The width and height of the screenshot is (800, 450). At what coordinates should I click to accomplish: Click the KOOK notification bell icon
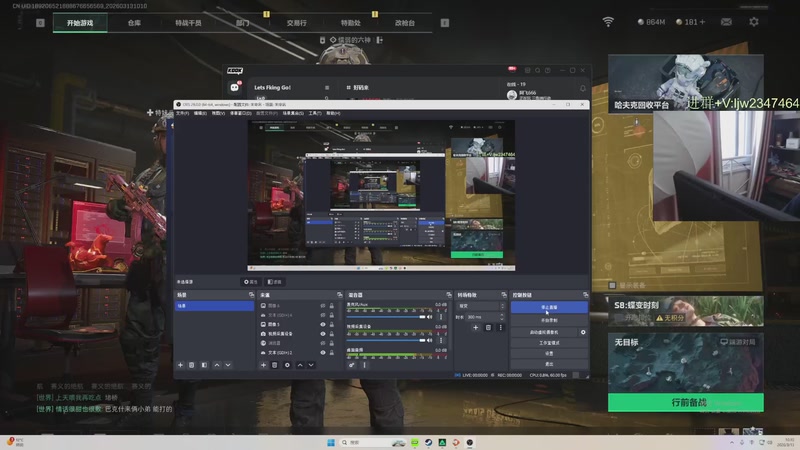pyautogui.click(x=583, y=88)
